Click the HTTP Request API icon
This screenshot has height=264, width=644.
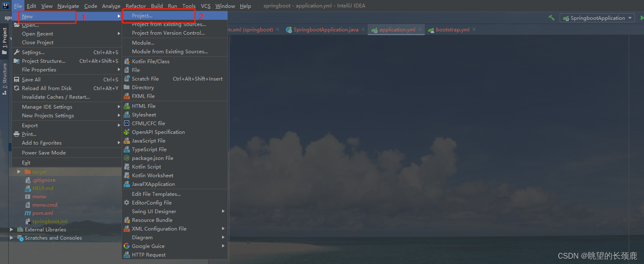pyautogui.click(x=127, y=254)
